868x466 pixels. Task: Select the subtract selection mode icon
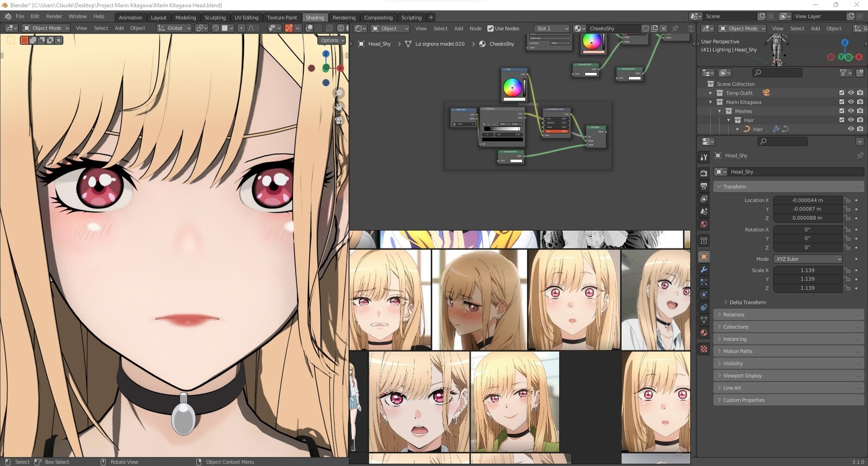(41, 40)
